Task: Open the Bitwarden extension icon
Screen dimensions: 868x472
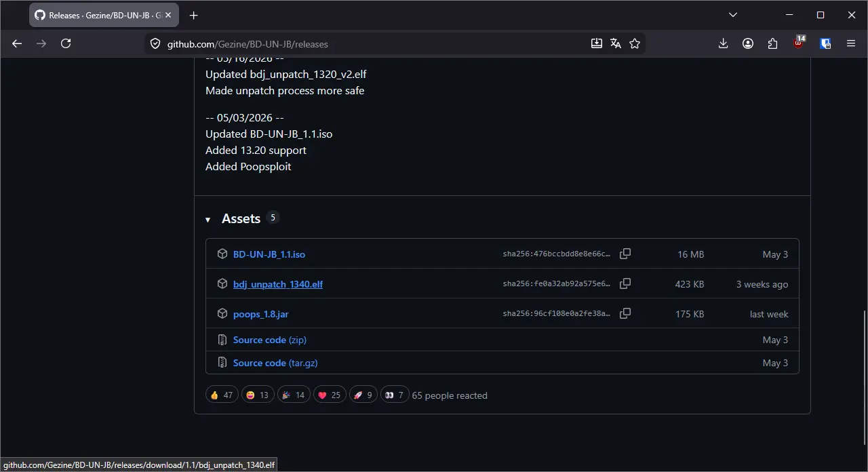Action: pyautogui.click(x=825, y=43)
